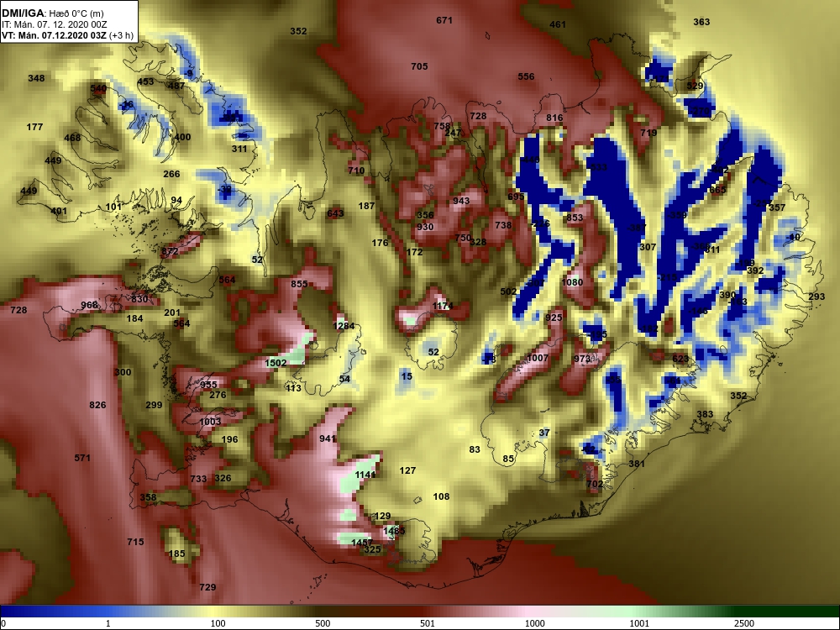Click the map value 671
The width and height of the screenshot is (840, 630).
click(x=444, y=20)
